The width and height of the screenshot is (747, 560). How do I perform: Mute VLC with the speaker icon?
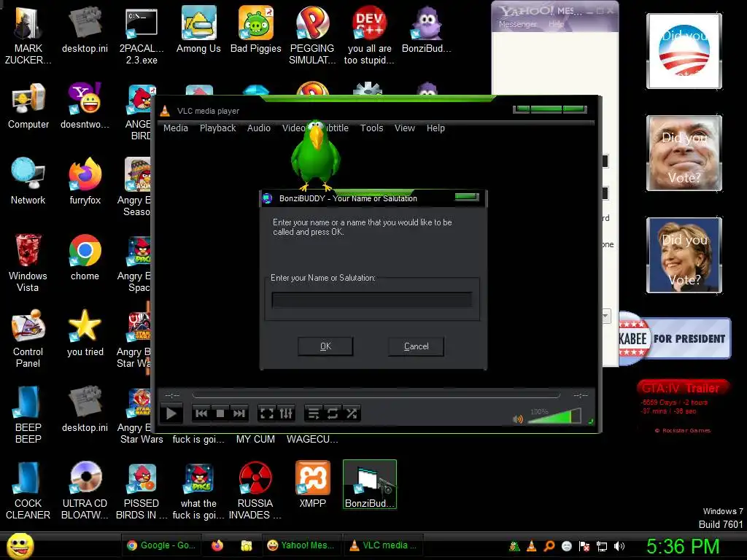click(x=518, y=419)
